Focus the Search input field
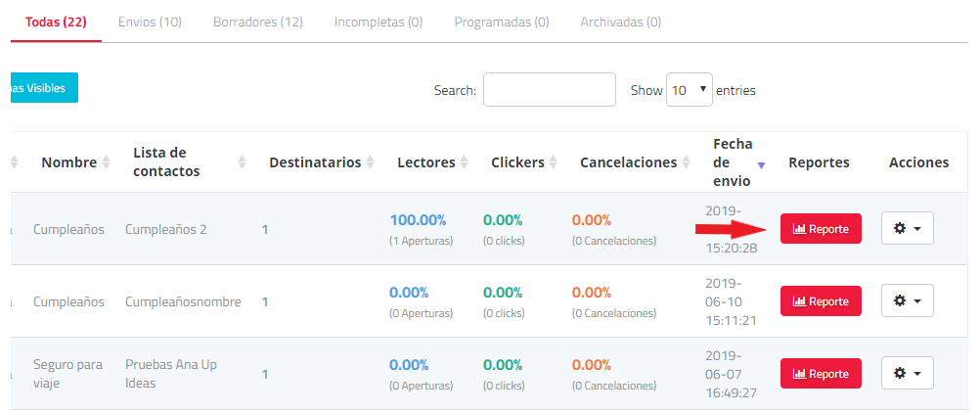 point(549,90)
